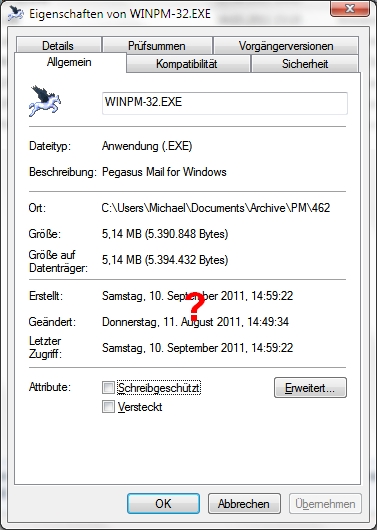Close the properties dialog with the X button
This screenshot has height=530, width=377.
(x=350, y=8)
